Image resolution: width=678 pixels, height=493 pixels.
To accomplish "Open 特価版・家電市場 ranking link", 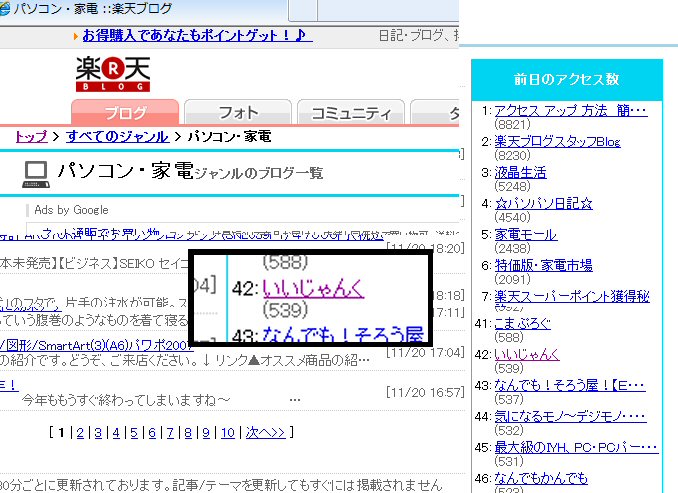I will click(x=544, y=265).
